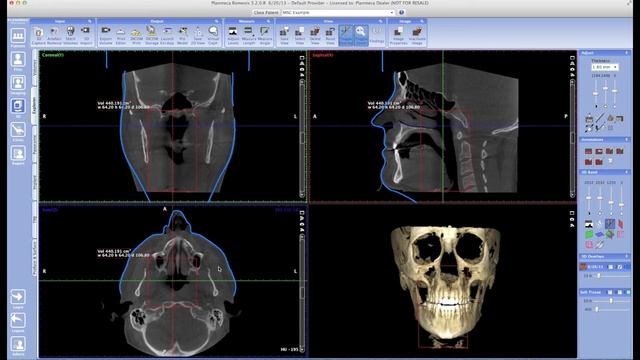Collapse the Annotations panel
The image size is (640, 360).
point(627,140)
